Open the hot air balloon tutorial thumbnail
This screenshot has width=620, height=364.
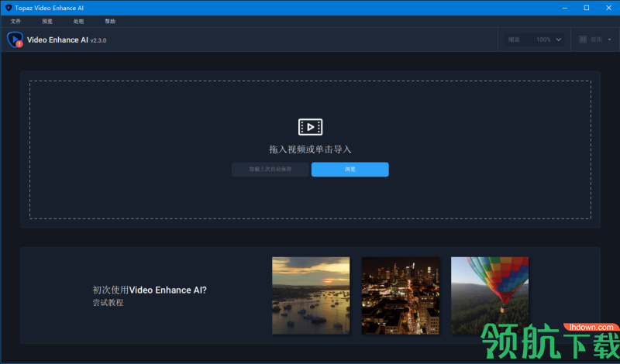490,296
